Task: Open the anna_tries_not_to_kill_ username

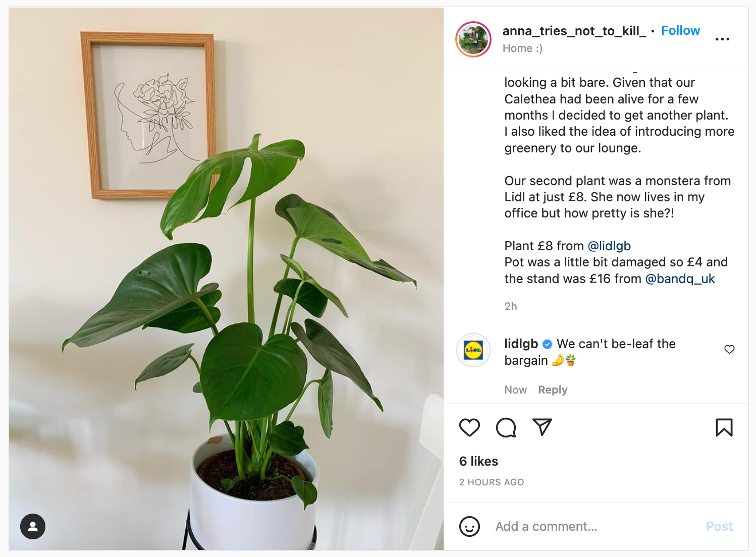Action: tap(574, 31)
